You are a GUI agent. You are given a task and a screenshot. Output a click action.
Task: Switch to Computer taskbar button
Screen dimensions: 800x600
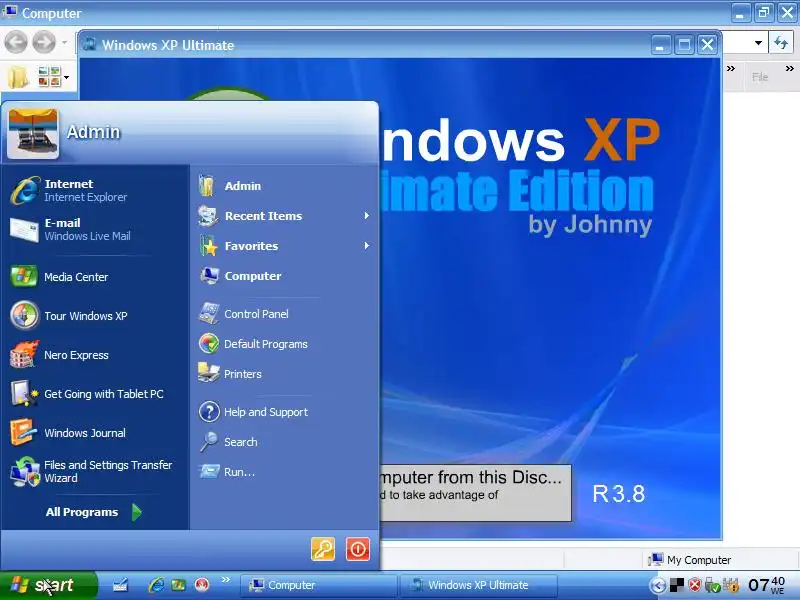[318, 585]
